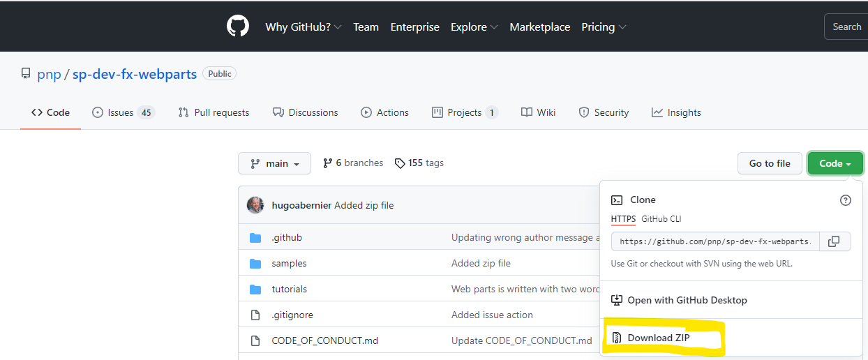Image resolution: width=868 pixels, height=360 pixels.
Task: Open the .gitignore file
Action: 292,315
